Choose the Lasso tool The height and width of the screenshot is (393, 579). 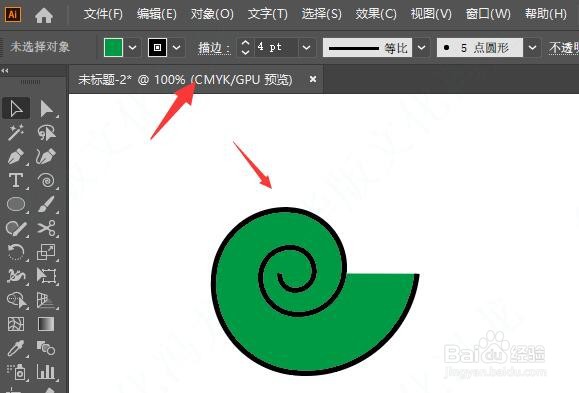(x=47, y=132)
